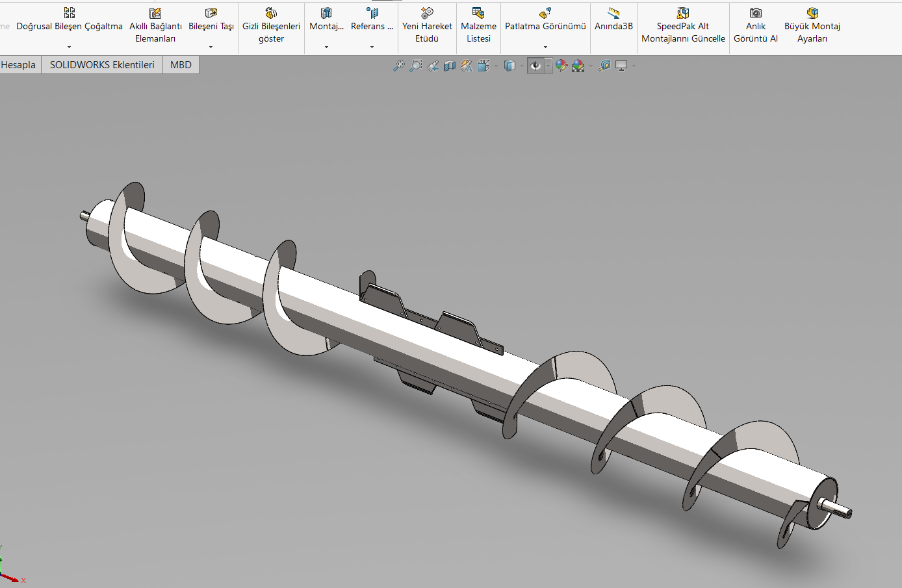Open the MBD tab
Viewport: 902px width, 588px height.
[x=181, y=65]
